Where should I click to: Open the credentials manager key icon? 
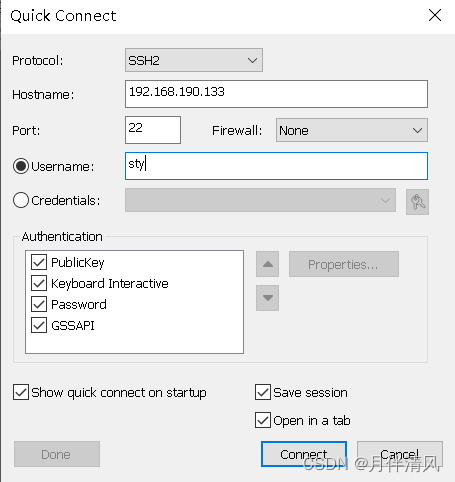tap(417, 202)
